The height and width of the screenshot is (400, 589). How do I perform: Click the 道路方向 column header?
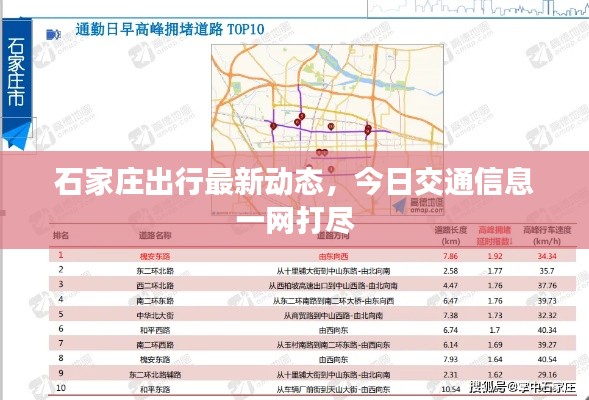point(333,235)
